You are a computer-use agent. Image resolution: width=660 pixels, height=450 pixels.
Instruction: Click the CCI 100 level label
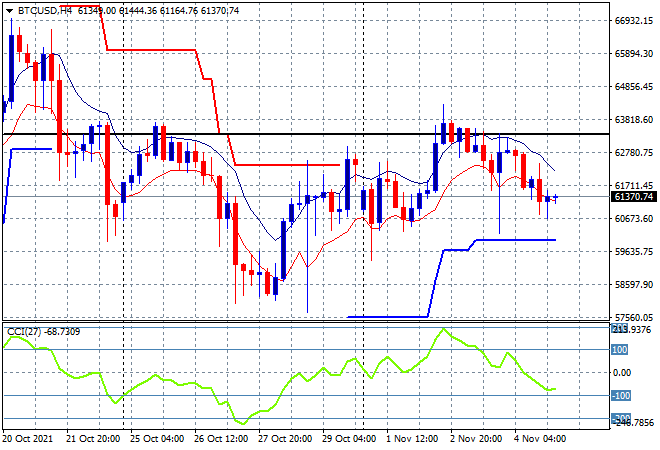click(619, 350)
